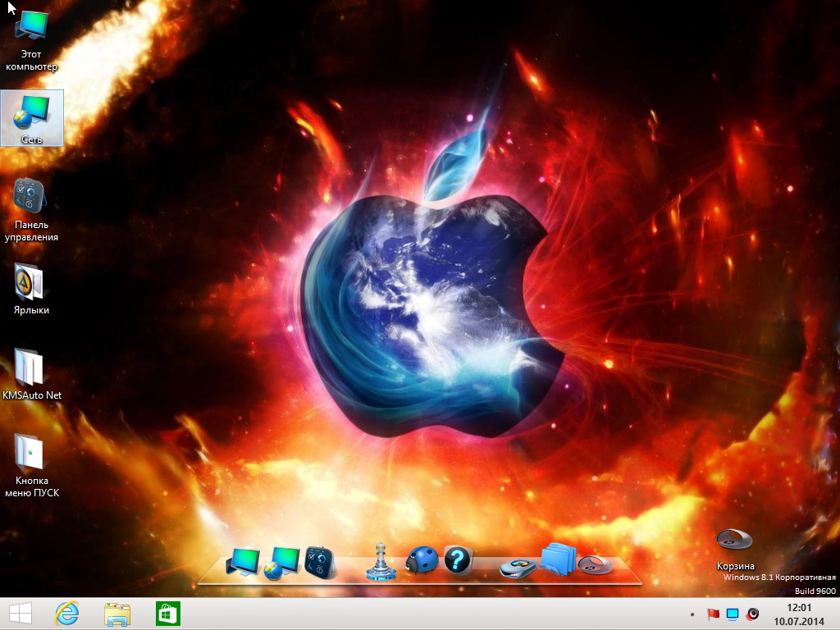Open the question mark help icon in dock
The height and width of the screenshot is (630, 840).
[x=458, y=560]
